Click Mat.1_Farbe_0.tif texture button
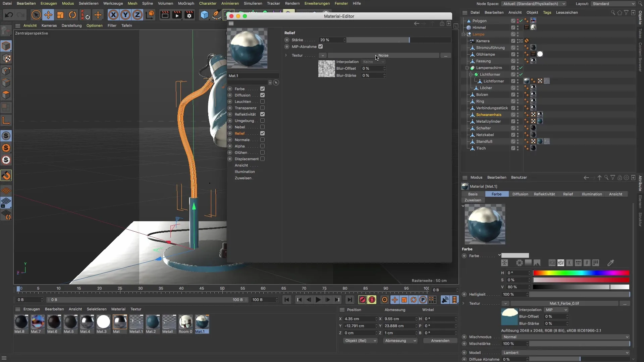This screenshot has height=362, width=644. [x=564, y=303]
